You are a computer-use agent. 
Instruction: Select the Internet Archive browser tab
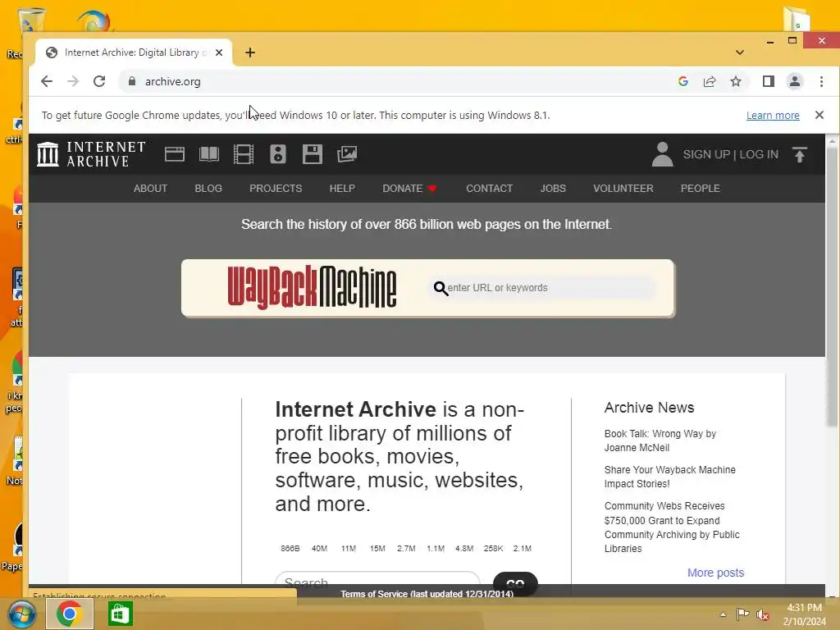pos(134,52)
